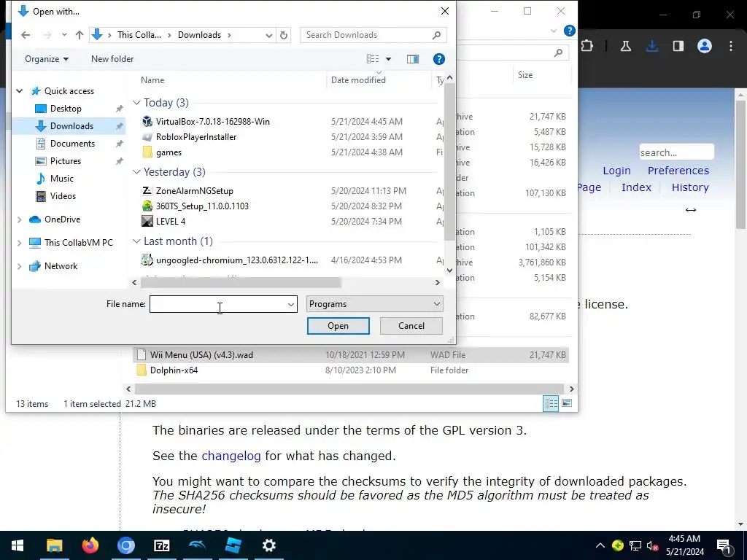This screenshot has height=560, width=747.
Task: Open Preferences link on webpage
Action: coord(678,171)
